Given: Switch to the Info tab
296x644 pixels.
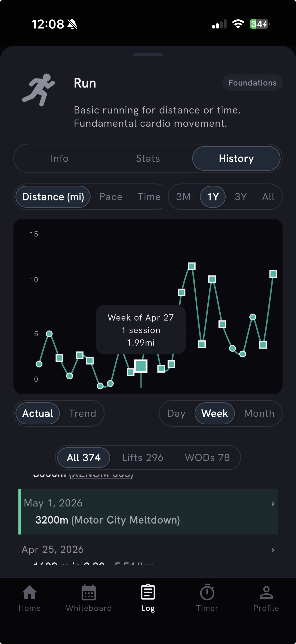Looking at the screenshot, I should pyautogui.click(x=59, y=158).
